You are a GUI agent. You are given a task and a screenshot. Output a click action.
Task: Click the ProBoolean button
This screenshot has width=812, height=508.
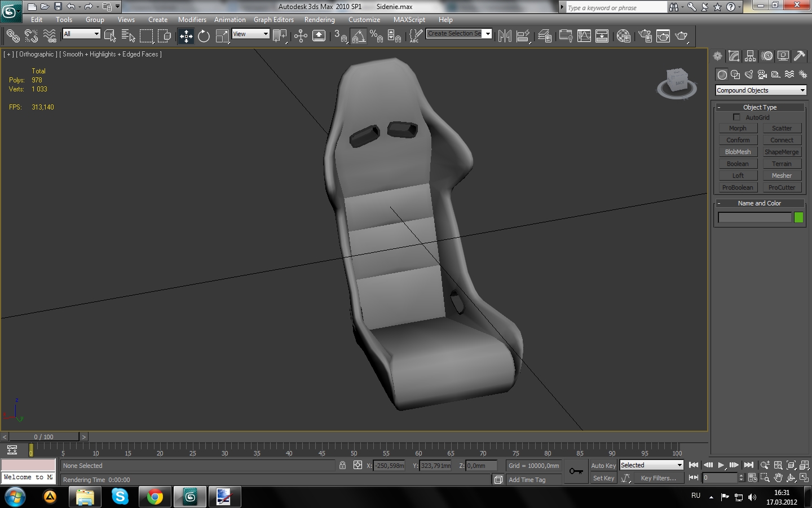tap(738, 187)
